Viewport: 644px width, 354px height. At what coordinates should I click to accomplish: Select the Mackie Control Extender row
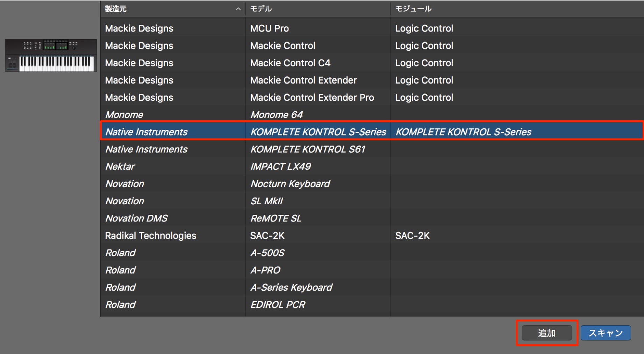click(372, 80)
